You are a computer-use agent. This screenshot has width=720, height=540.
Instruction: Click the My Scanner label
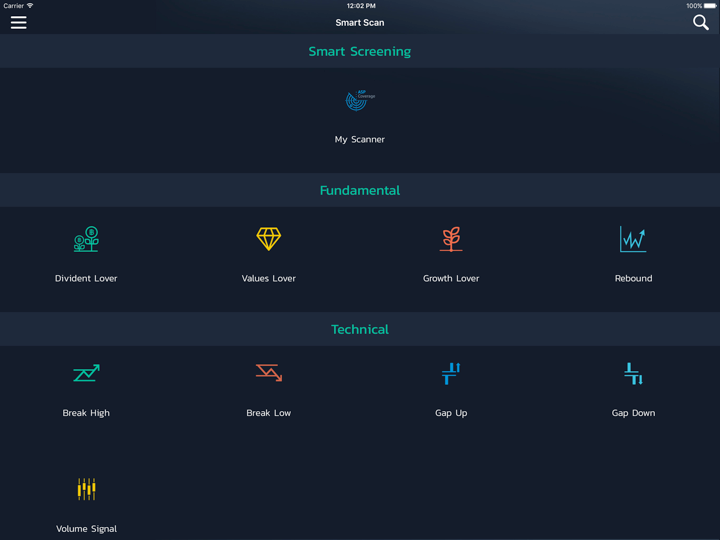click(359, 140)
